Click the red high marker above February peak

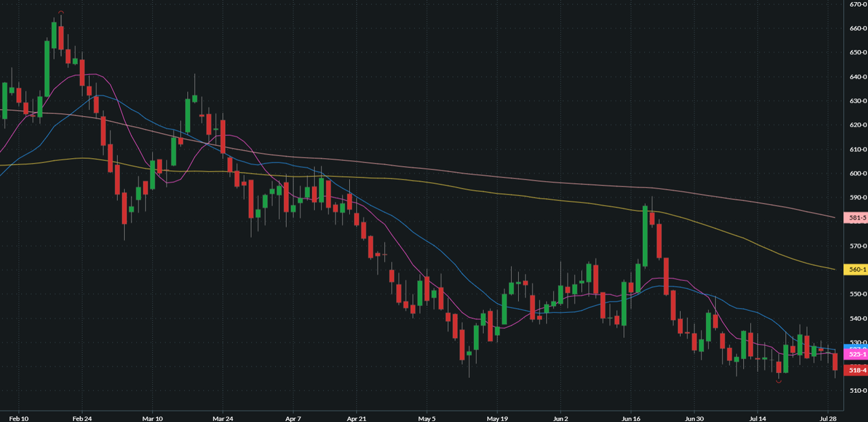click(61, 12)
